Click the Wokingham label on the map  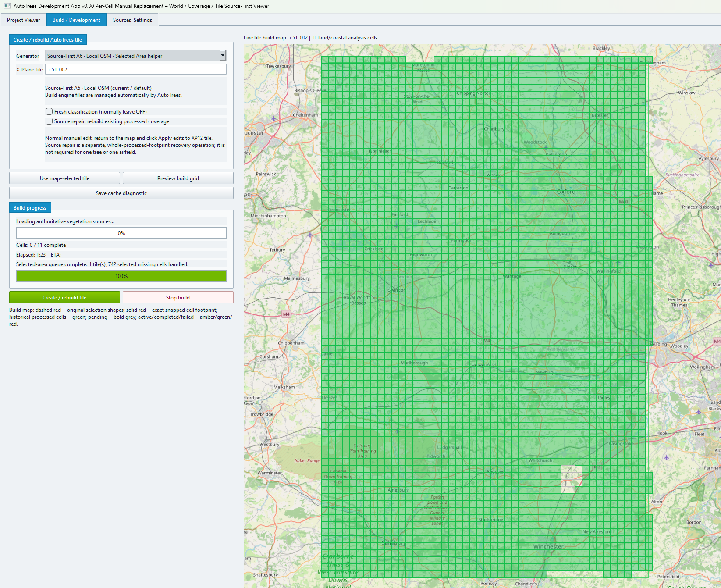click(x=702, y=367)
